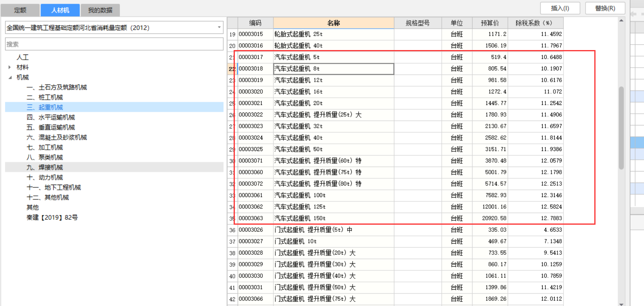Click the 除税系数(%) column header

point(535,23)
